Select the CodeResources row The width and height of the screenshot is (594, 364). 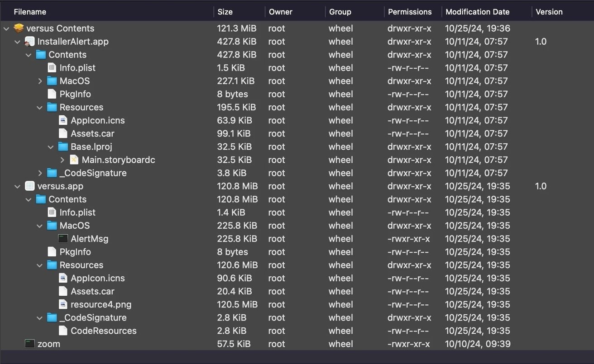point(103,331)
